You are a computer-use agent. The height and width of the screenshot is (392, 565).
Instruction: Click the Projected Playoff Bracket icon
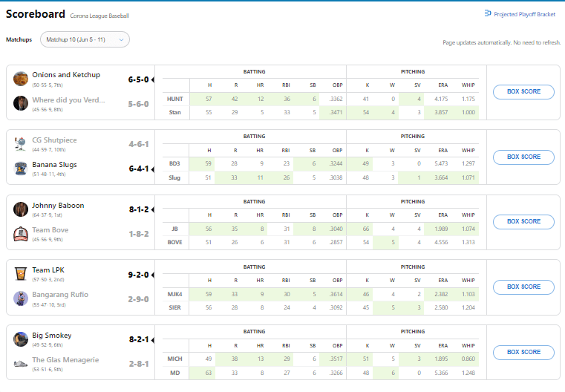[488, 13]
